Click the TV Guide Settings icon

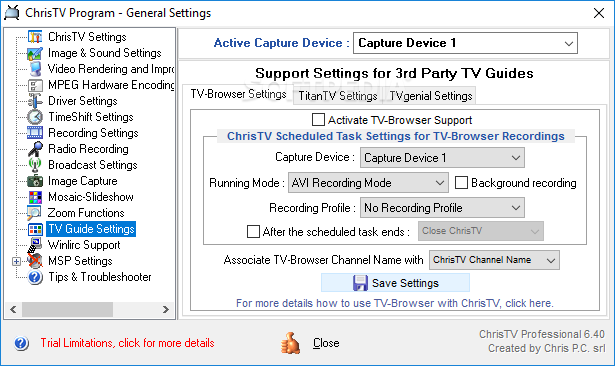pyautogui.click(x=35, y=229)
